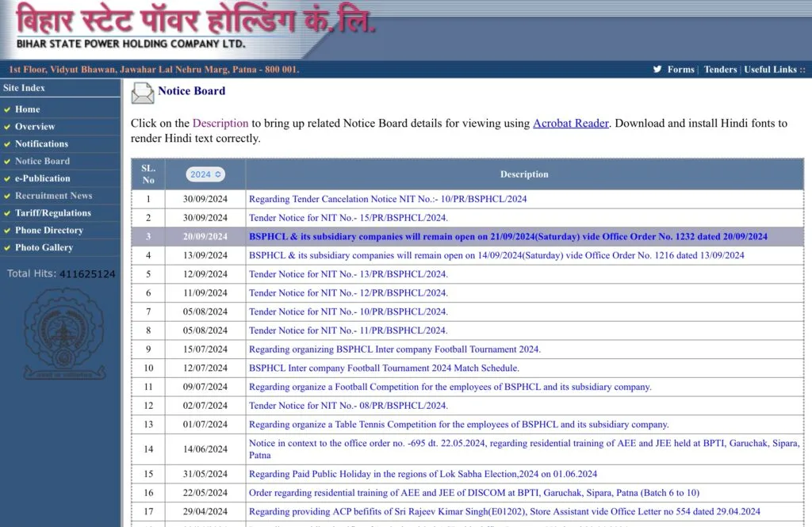This screenshot has width=812, height=527.
Task: Open Tender Cancelation Notice NIT No. 10
Action: point(387,199)
